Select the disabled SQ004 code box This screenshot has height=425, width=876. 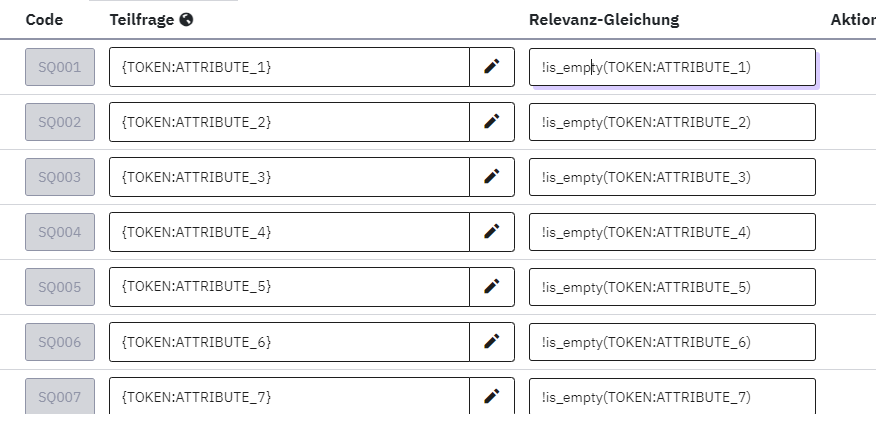[x=60, y=232]
